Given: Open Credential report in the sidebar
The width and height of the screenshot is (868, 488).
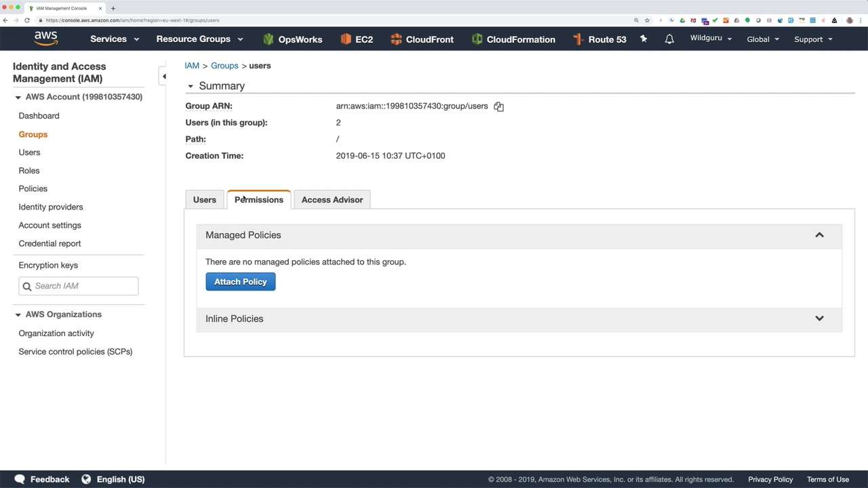Looking at the screenshot, I should pos(50,243).
